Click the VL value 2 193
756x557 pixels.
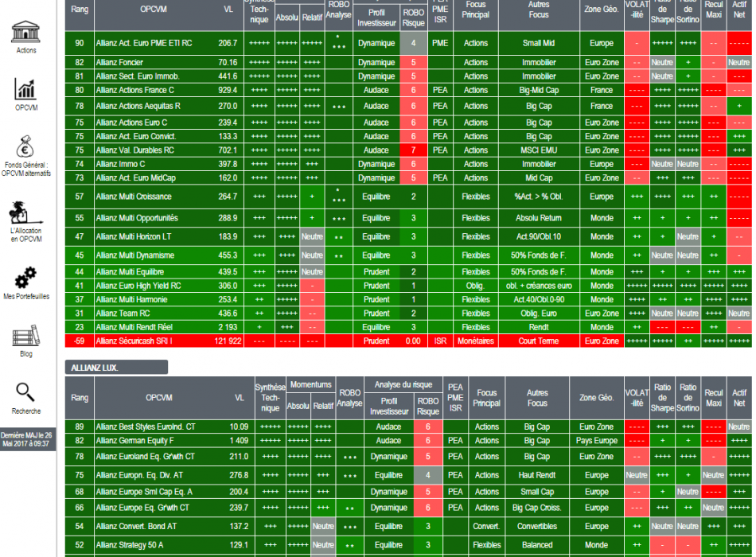pos(228,327)
